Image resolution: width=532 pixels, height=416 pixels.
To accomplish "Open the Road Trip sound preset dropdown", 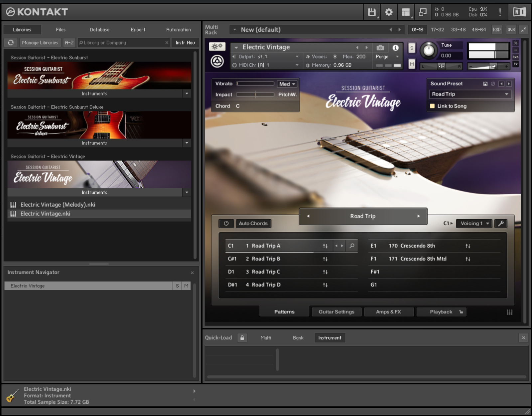I will [x=470, y=94].
